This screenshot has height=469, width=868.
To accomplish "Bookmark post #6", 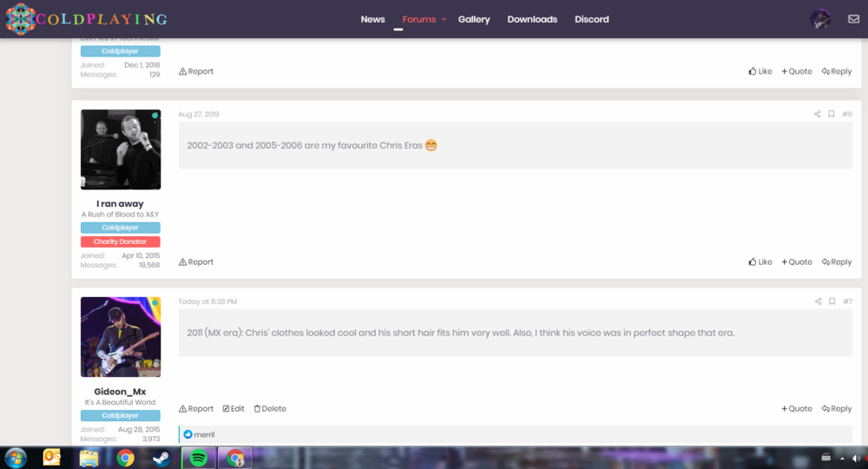I will click(831, 114).
